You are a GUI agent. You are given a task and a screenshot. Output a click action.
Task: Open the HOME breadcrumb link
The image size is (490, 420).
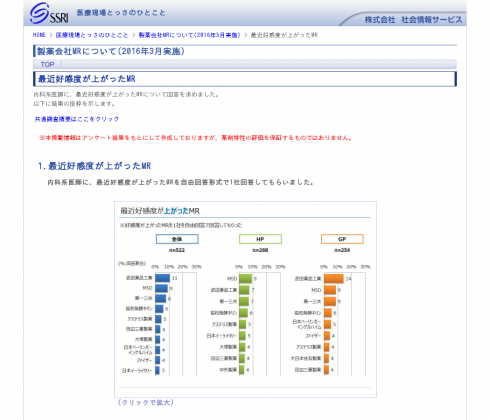click(39, 35)
